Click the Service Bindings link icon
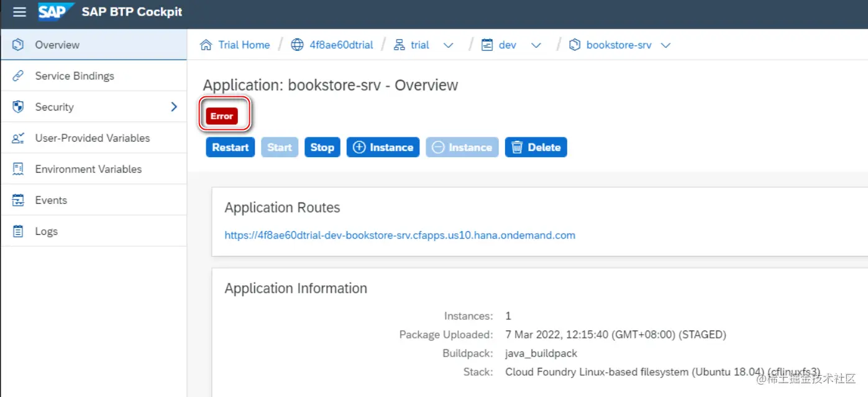868x397 pixels. pos(18,76)
